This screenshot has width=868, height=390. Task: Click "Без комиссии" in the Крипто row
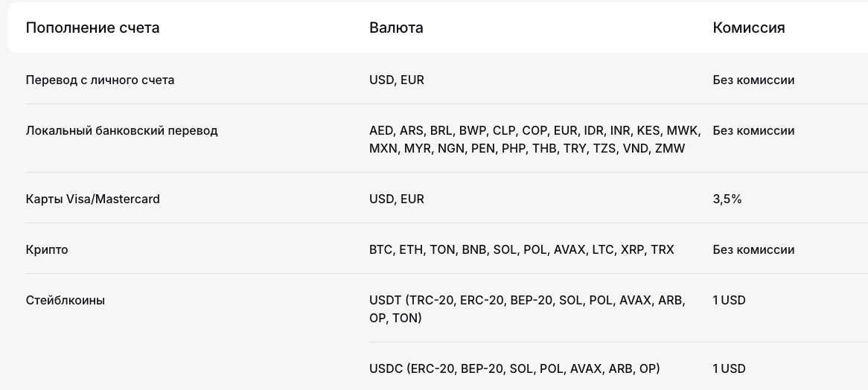point(753,249)
